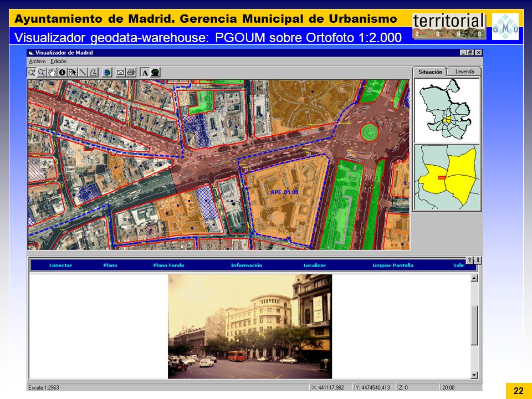Activate the hand pan tool
532x399 pixels.
point(52,72)
